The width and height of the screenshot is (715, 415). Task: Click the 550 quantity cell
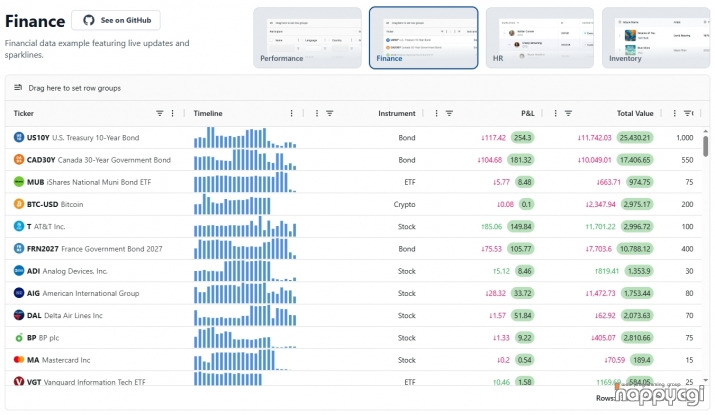pyautogui.click(x=687, y=160)
